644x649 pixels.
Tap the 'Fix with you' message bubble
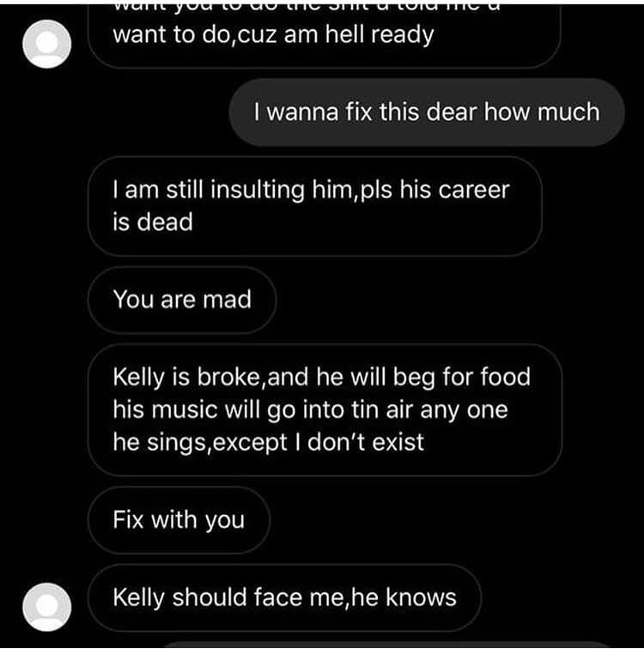pyautogui.click(x=179, y=520)
